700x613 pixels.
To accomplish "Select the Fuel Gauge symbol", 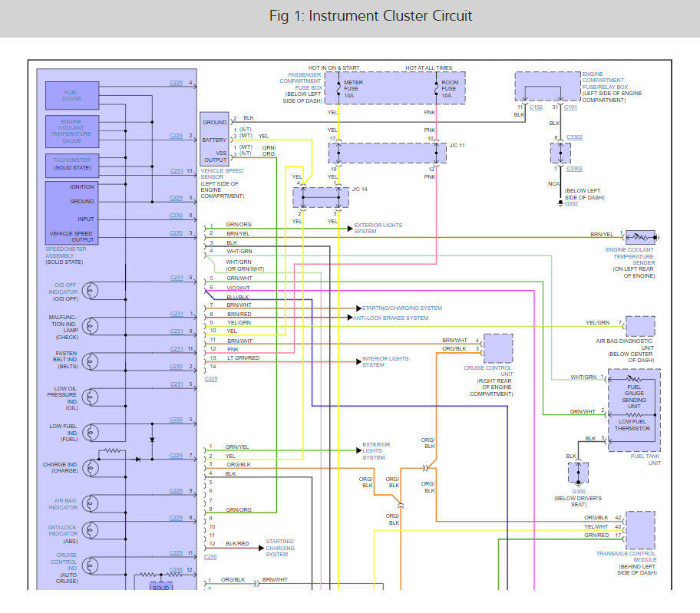I will (71, 95).
